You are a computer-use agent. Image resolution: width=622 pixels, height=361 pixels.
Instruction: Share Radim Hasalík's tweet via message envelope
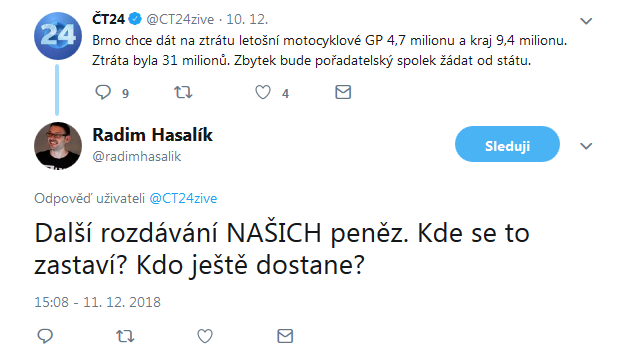click(285, 336)
